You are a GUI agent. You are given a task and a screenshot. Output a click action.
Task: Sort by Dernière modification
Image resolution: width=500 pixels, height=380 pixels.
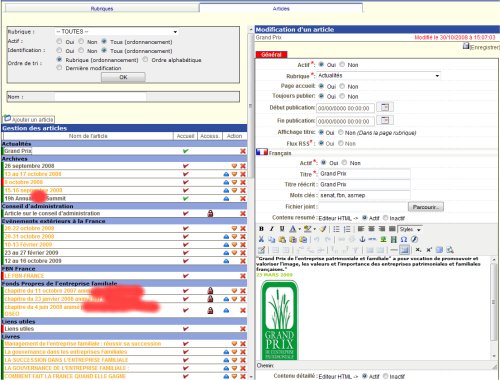click(x=59, y=68)
